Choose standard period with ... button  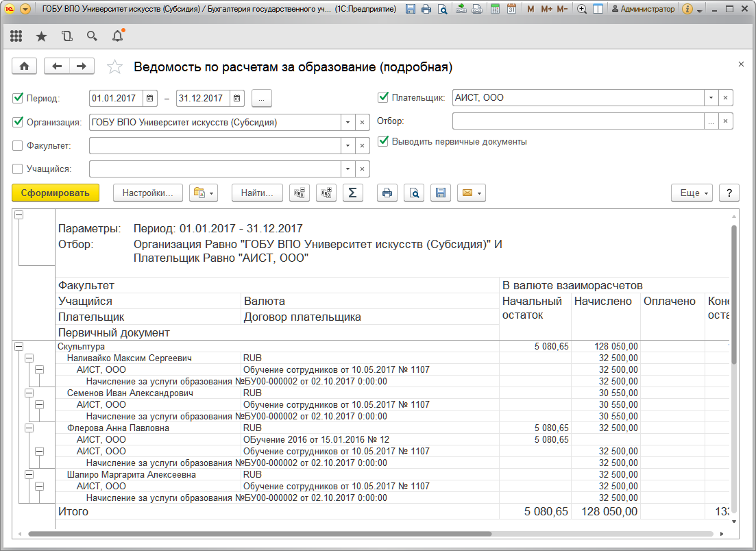pyautogui.click(x=261, y=98)
